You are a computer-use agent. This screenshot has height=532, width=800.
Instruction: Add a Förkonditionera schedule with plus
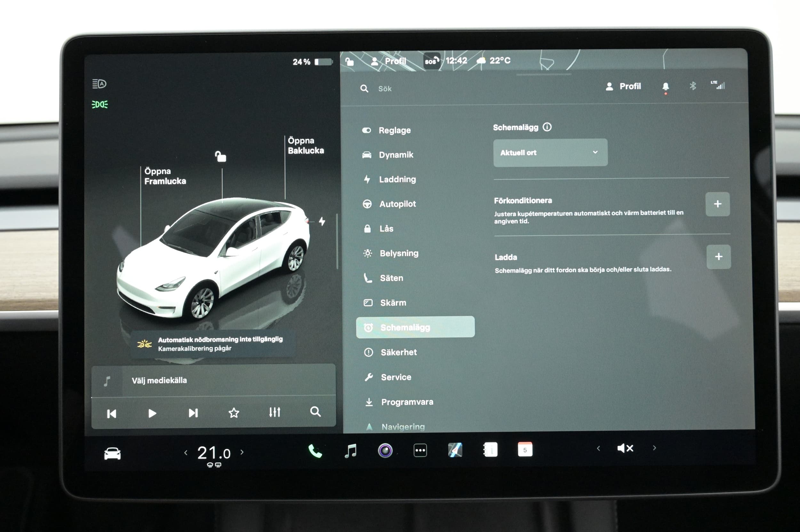717,204
